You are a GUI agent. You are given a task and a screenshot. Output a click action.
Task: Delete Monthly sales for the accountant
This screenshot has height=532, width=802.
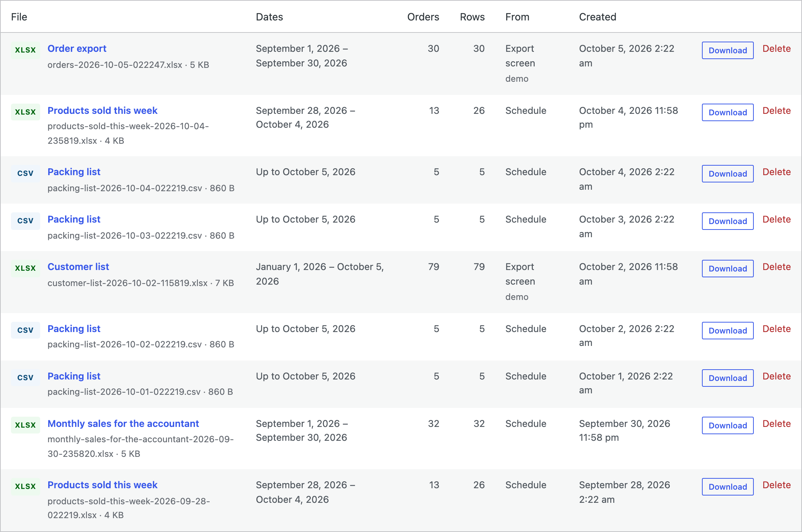tap(776, 424)
